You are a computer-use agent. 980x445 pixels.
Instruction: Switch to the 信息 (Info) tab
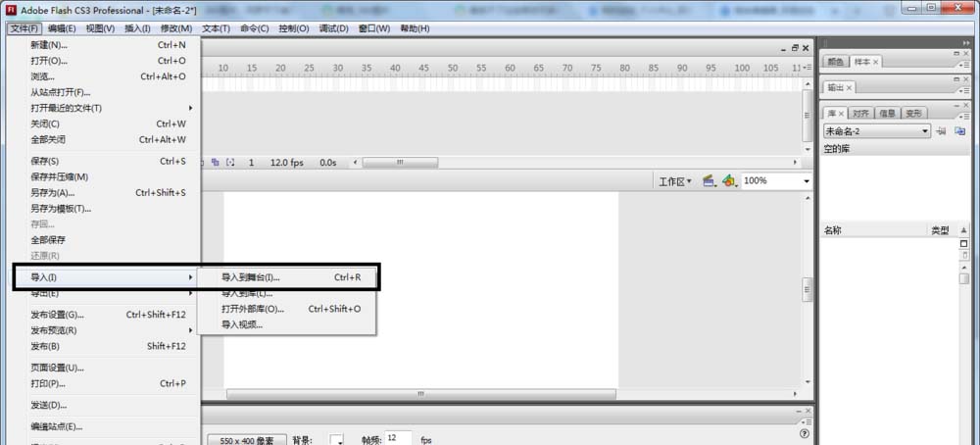888,113
